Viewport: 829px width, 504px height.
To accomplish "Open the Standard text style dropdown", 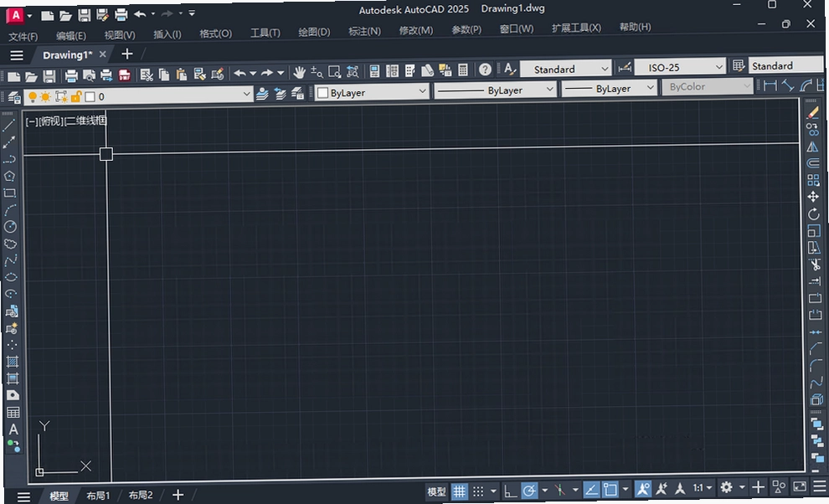I will click(x=605, y=68).
